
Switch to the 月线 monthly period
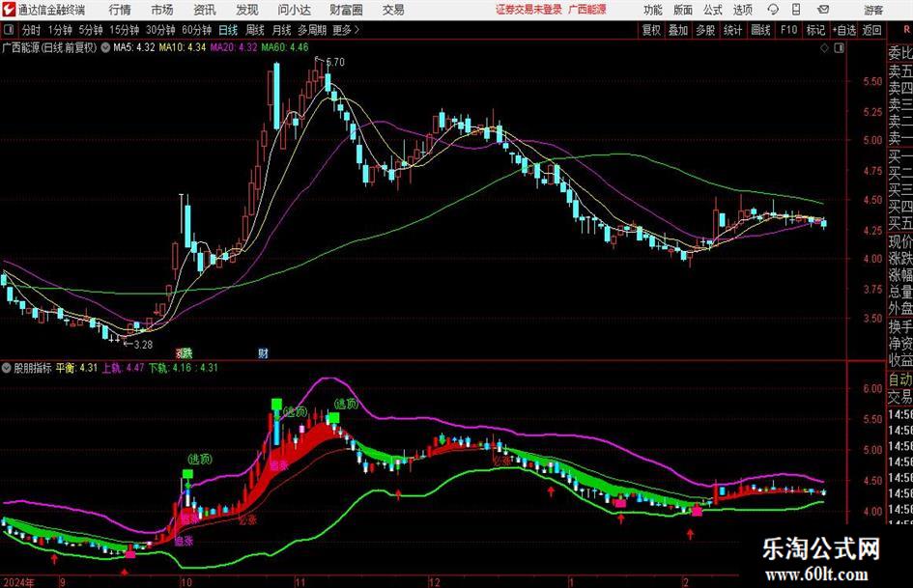[x=281, y=30]
